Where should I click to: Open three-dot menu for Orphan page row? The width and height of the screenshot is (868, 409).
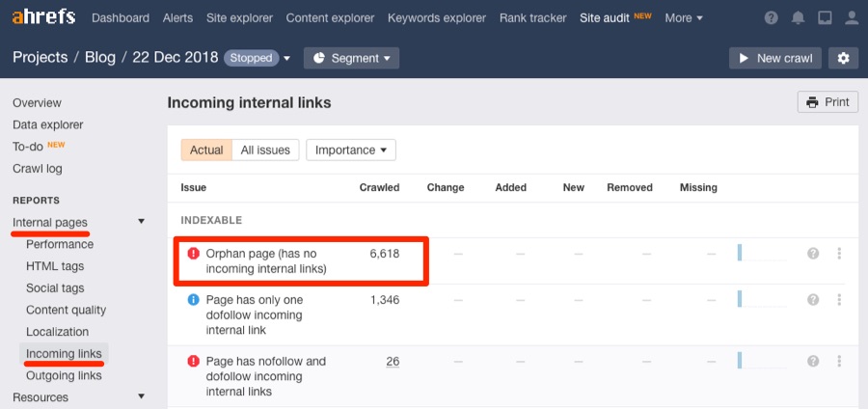coord(839,254)
